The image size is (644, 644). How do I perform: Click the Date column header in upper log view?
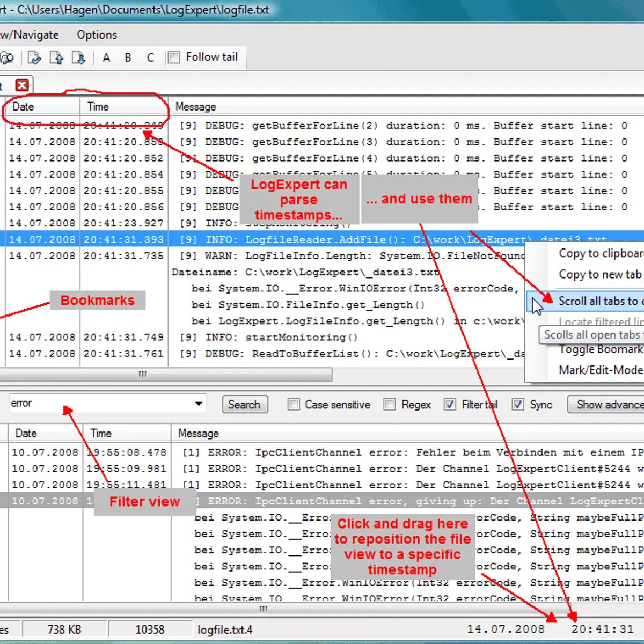42,107
